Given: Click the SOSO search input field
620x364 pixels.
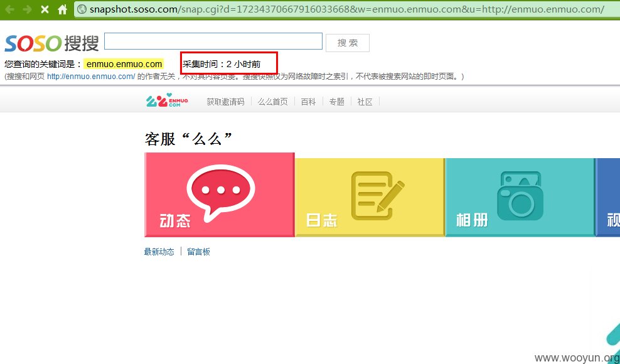Looking at the screenshot, I should click(213, 41).
